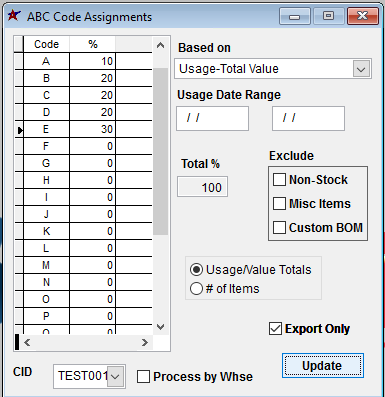Open the Based on dropdown list

(x=361, y=69)
